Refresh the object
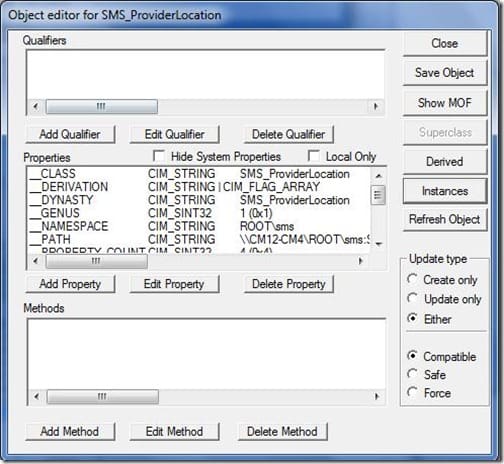Image resolution: width=504 pixels, height=464 pixels. (445, 219)
